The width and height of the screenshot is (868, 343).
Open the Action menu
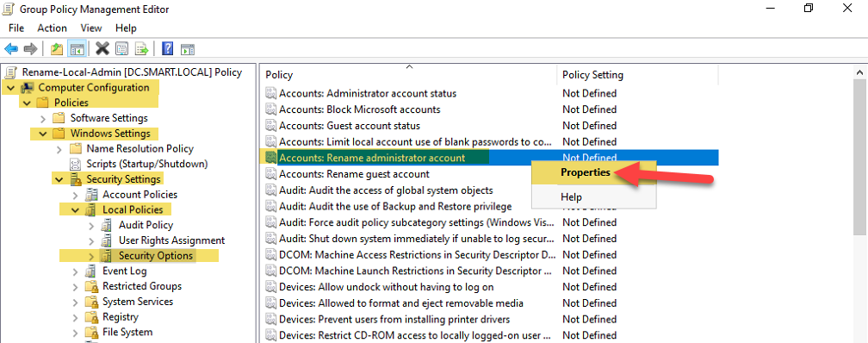click(52, 28)
